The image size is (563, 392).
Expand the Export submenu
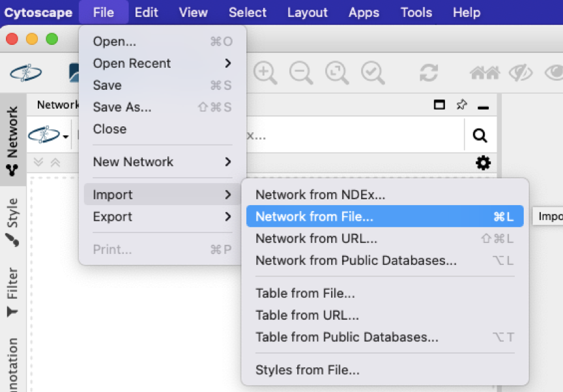162,216
